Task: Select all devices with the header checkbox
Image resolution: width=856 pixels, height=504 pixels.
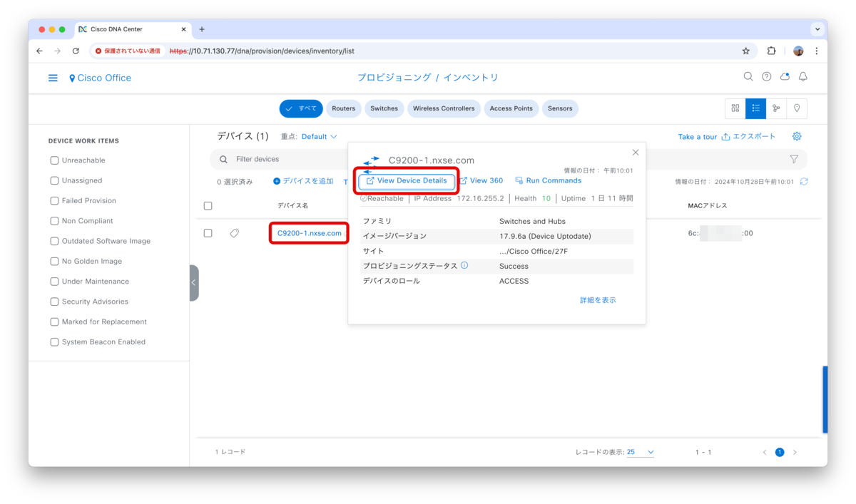Action: click(208, 206)
